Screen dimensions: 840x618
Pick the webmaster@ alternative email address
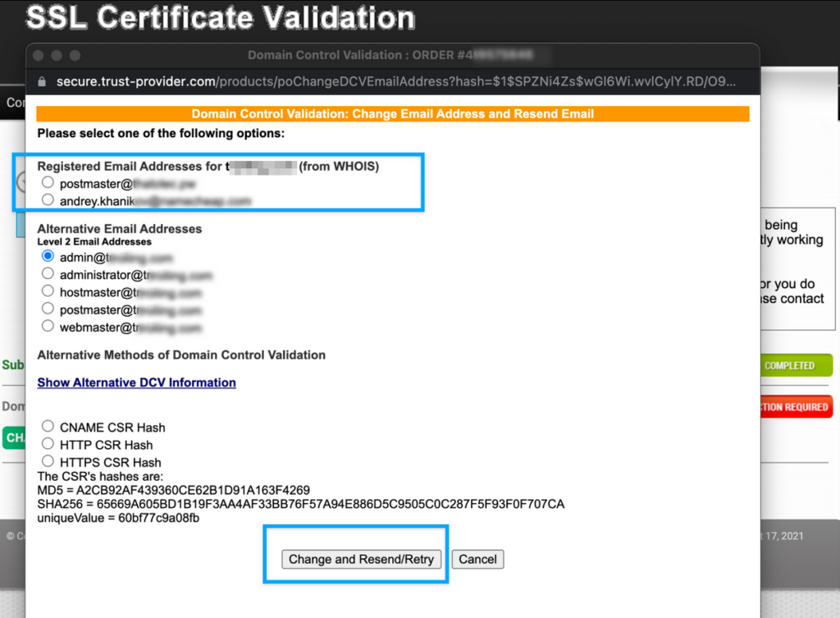47,327
